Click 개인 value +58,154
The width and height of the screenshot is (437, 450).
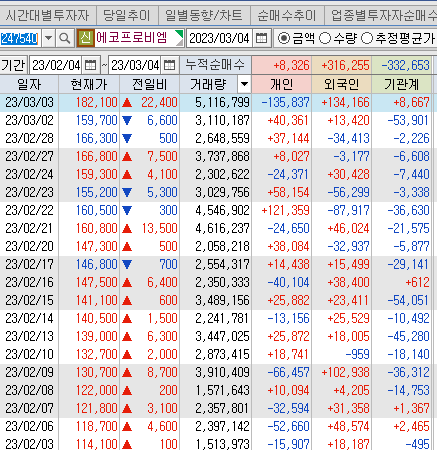288,192
